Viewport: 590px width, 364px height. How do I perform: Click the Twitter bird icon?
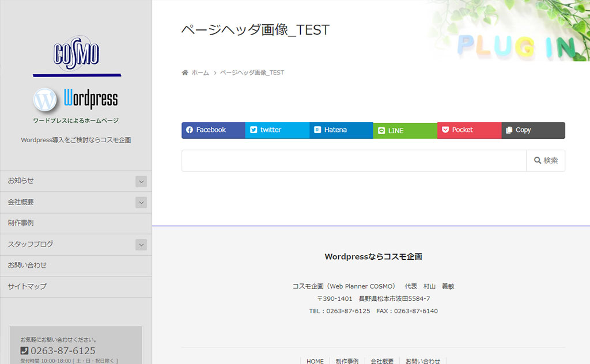[254, 130]
